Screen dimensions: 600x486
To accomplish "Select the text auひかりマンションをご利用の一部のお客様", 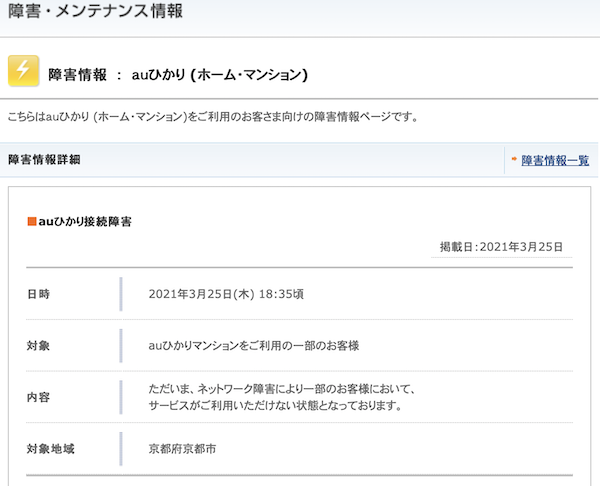I will click(x=254, y=346).
